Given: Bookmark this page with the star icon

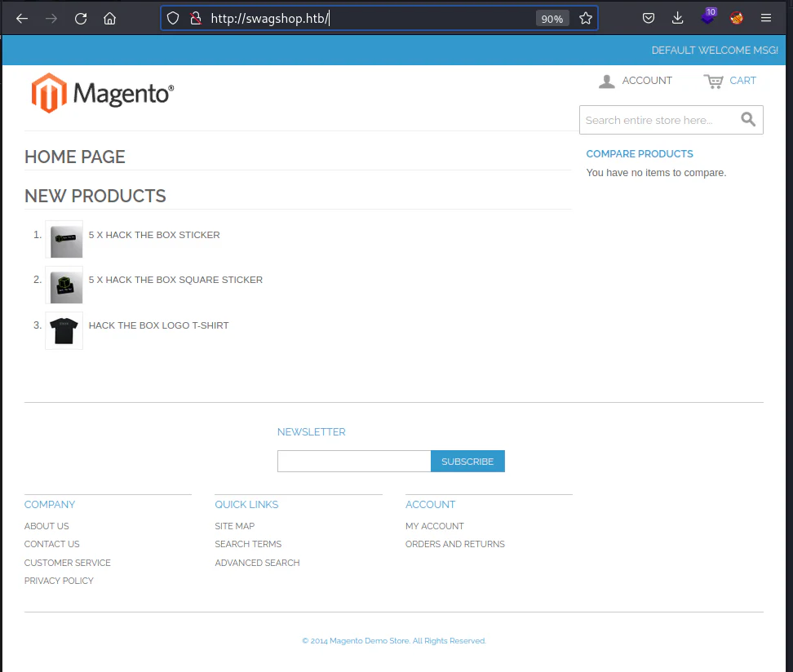Looking at the screenshot, I should (x=586, y=19).
